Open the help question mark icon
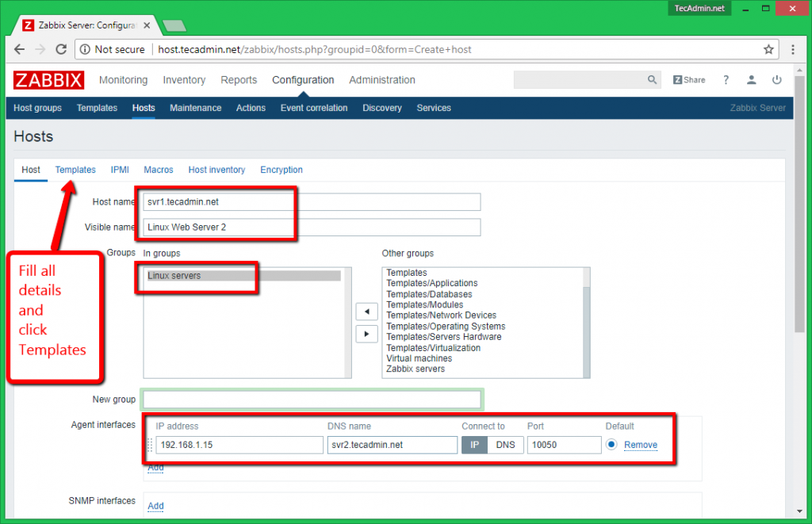The height and width of the screenshot is (524, 812). click(x=726, y=80)
